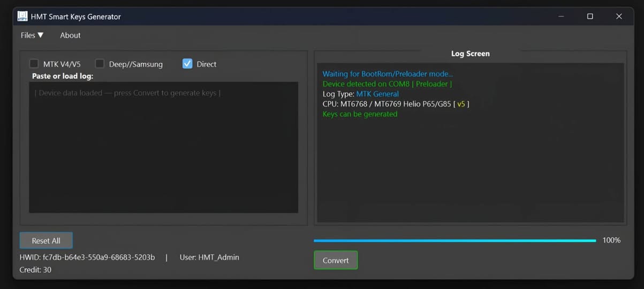Enable the MTK V4/V5 checkbox
The height and width of the screenshot is (289, 644).
pyautogui.click(x=34, y=64)
